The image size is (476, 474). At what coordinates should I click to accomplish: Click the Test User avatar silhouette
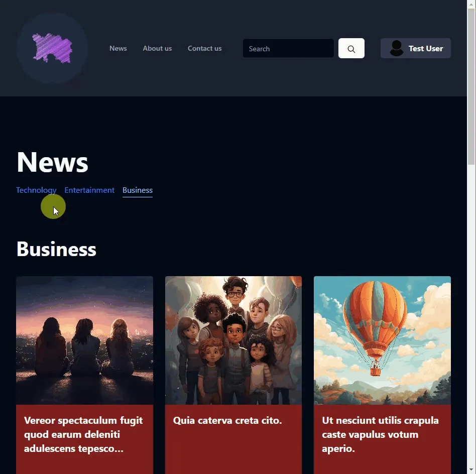pos(397,48)
